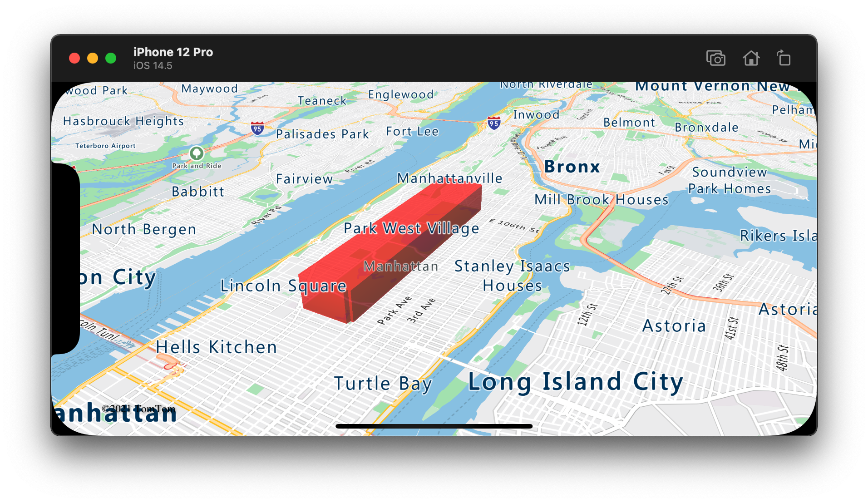Tap the Teaneck label
Image resolution: width=868 pixels, height=503 pixels.
[x=322, y=101]
